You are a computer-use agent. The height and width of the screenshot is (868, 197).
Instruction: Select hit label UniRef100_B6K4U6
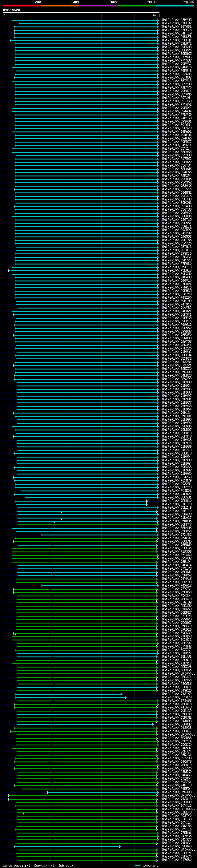coord(177,528)
